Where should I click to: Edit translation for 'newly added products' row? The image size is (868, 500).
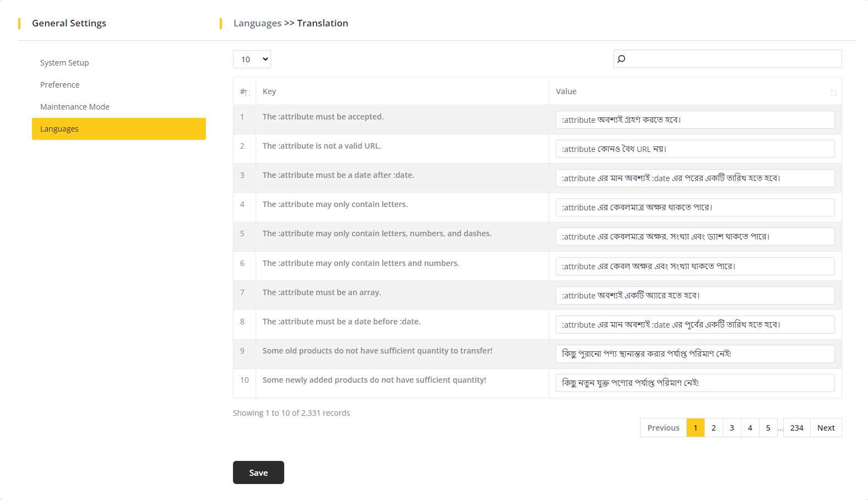pyautogui.click(x=695, y=383)
